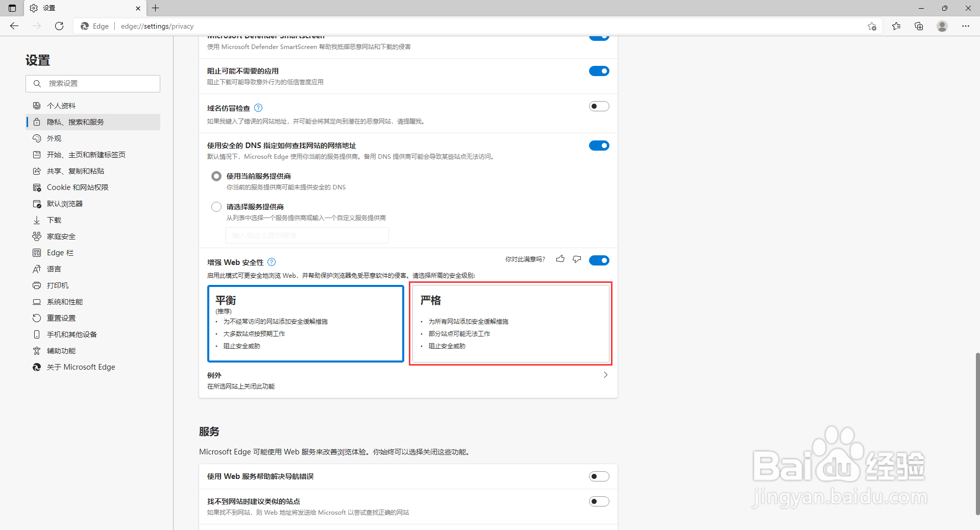Open 关于 Microsoft Edge page
The image size is (980, 530).
pos(93,367)
